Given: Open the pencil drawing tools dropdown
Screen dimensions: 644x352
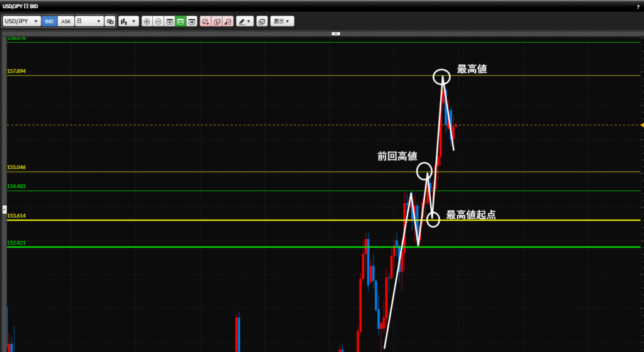Looking at the screenshot, I should [245, 21].
